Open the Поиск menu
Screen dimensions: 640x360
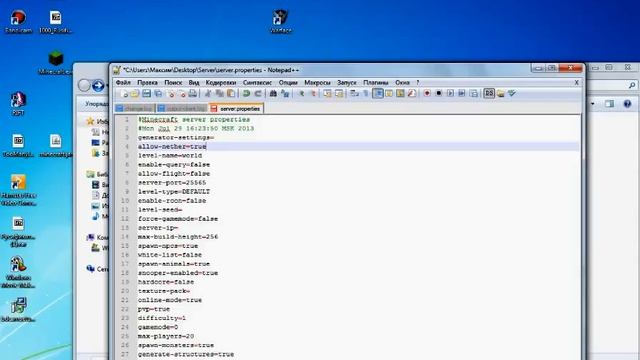[173, 82]
